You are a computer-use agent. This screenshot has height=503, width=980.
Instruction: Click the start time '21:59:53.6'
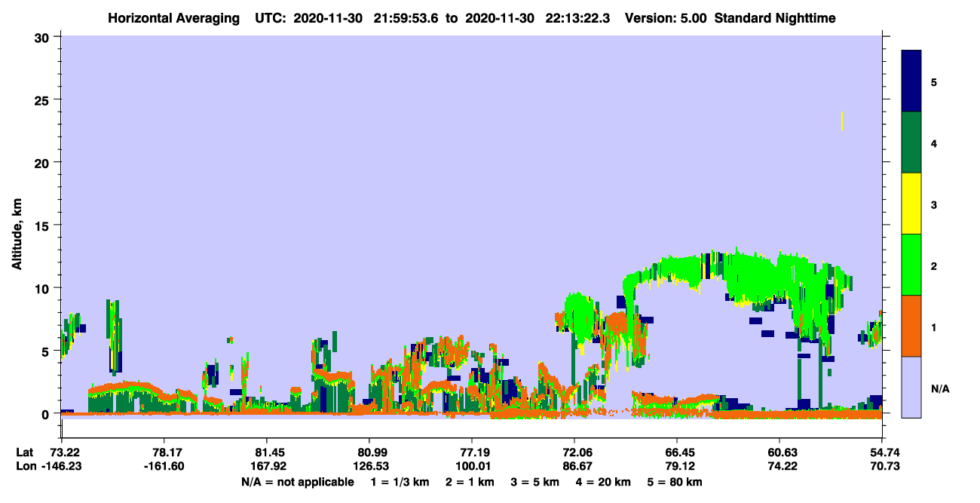pos(406,17)
